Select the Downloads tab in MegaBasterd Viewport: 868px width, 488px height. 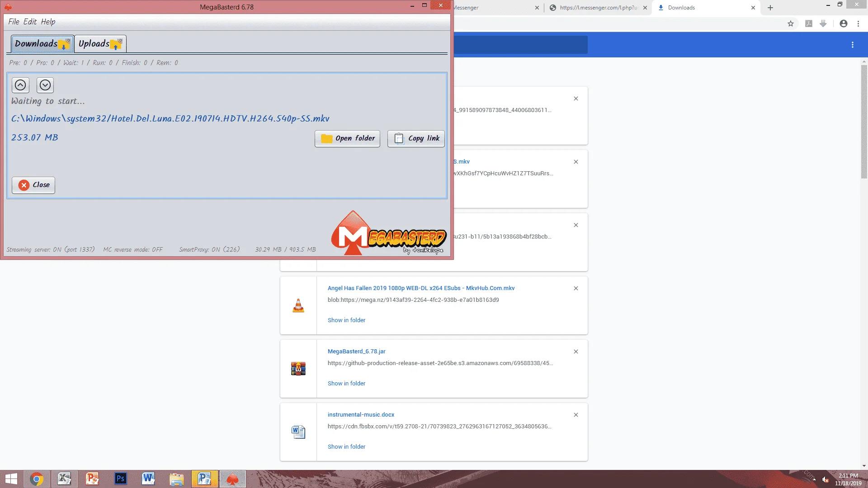42,44
